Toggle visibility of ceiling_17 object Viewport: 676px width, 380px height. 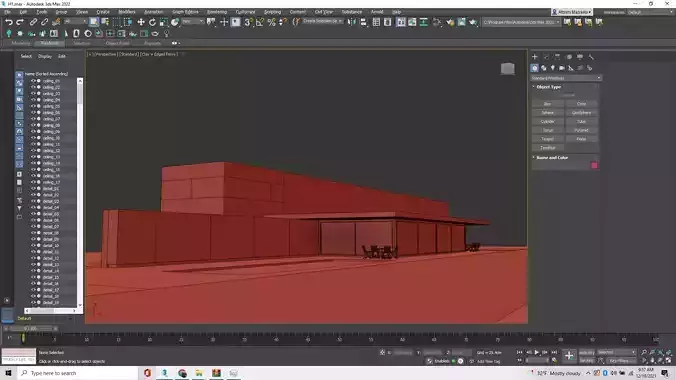point(33,182)
